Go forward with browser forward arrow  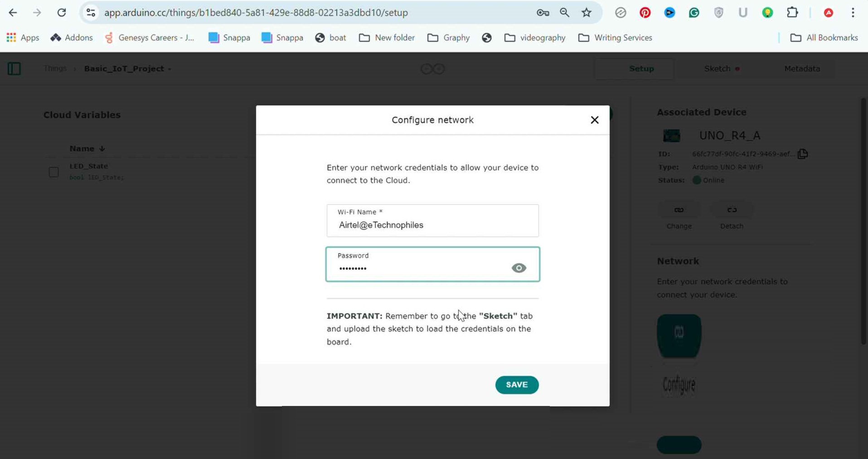pyautogui.click(x=37, y=13)
